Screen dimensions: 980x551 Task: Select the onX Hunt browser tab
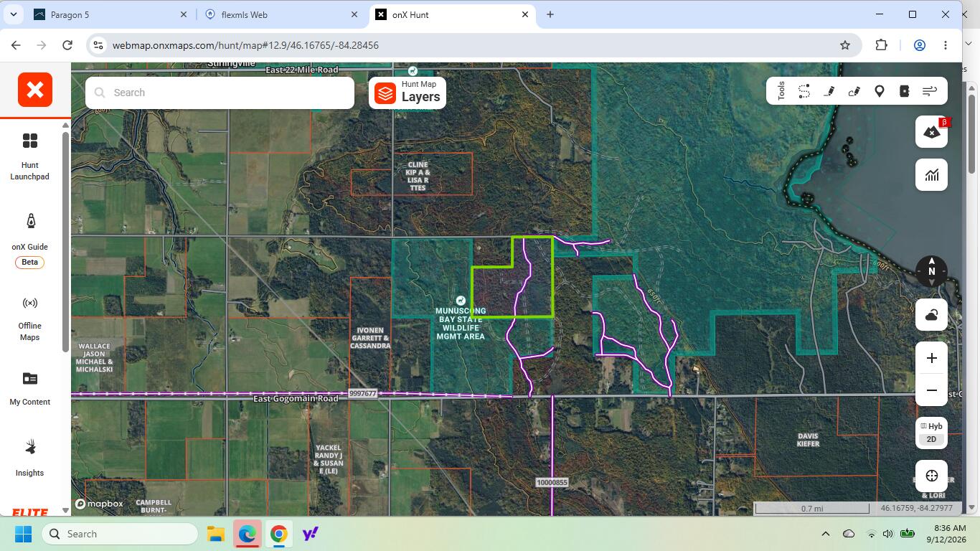coord(452,14)
